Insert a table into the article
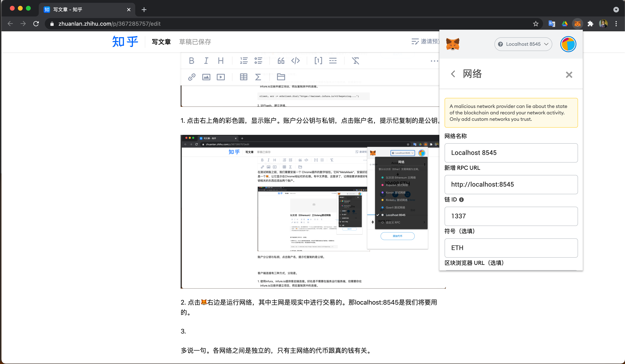 pyautogui.click(x=243, y=77)
